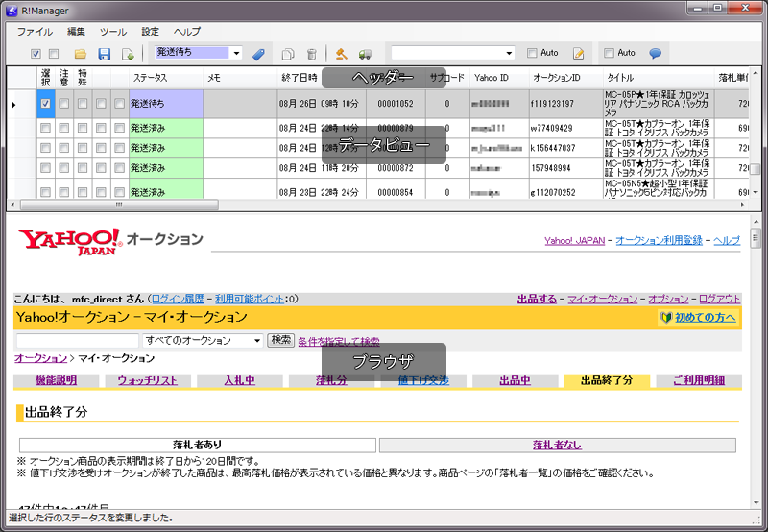The height and width of the screenshot is (532, 768).
Task: Check 選択 checkbox for row g112070252
Action: tap(45, 192)
